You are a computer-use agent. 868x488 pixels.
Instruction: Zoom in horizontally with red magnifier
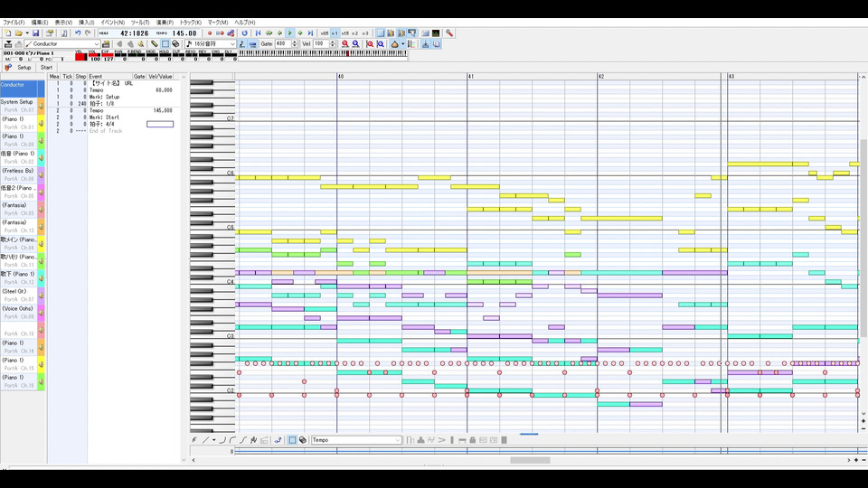coord(344,43)
